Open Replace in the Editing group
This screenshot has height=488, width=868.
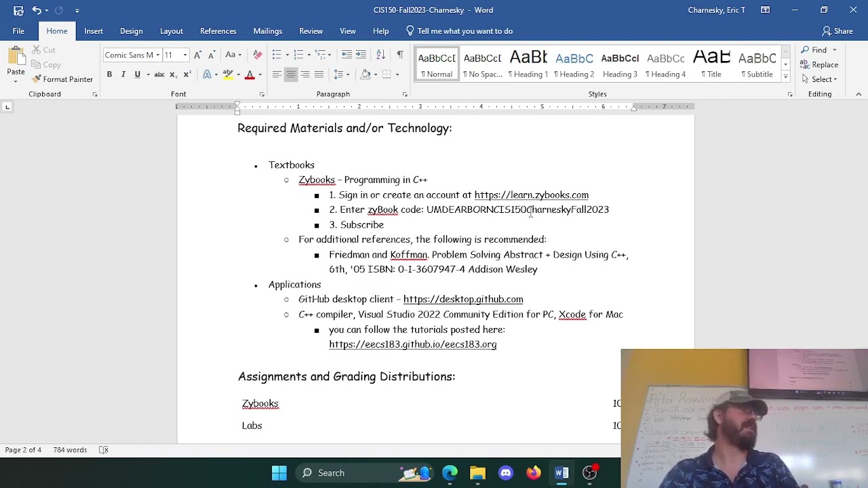pyautogui.click(x=819, y=65)
